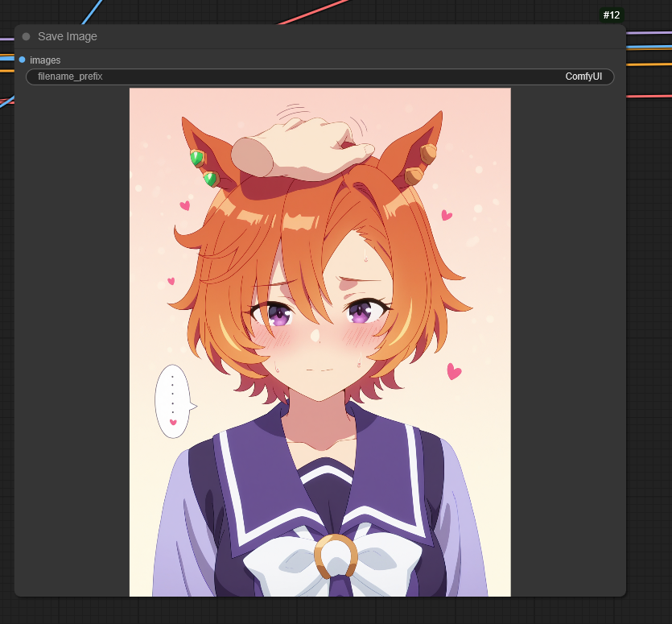Click the ComfyUI prefix value
The height and width of the screenshot is (624, 672).
583,76
